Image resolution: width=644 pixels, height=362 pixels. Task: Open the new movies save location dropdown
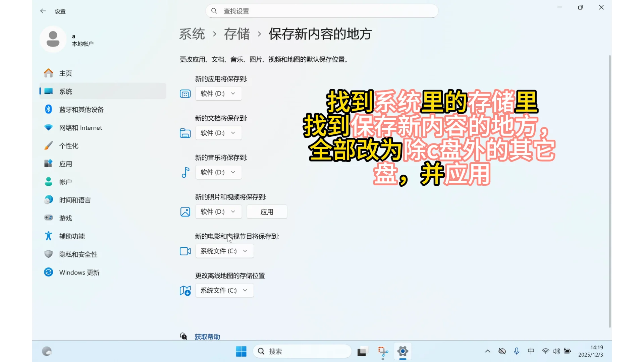point(224,251)
